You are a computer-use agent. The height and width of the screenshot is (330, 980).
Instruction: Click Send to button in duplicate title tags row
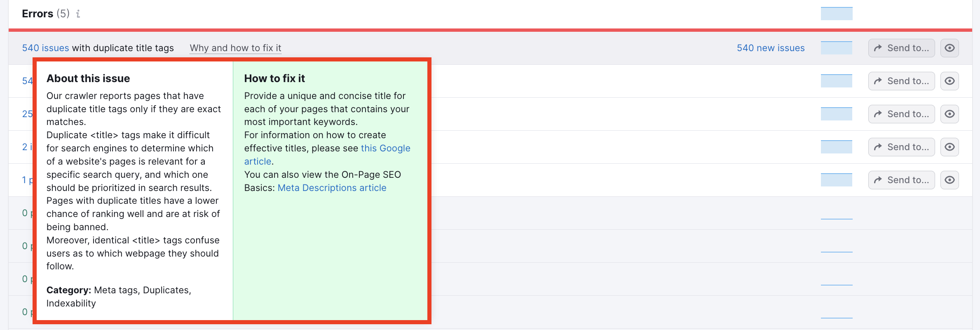click(901, 48)
